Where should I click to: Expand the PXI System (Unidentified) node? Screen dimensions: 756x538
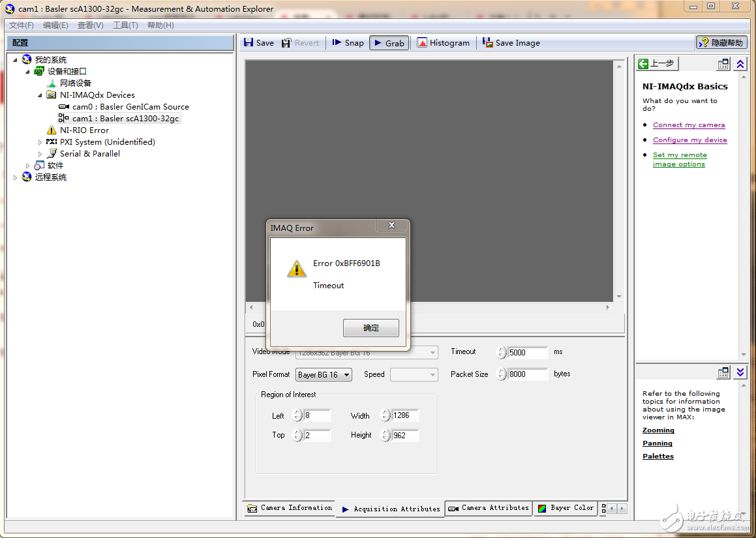[40, 142]
